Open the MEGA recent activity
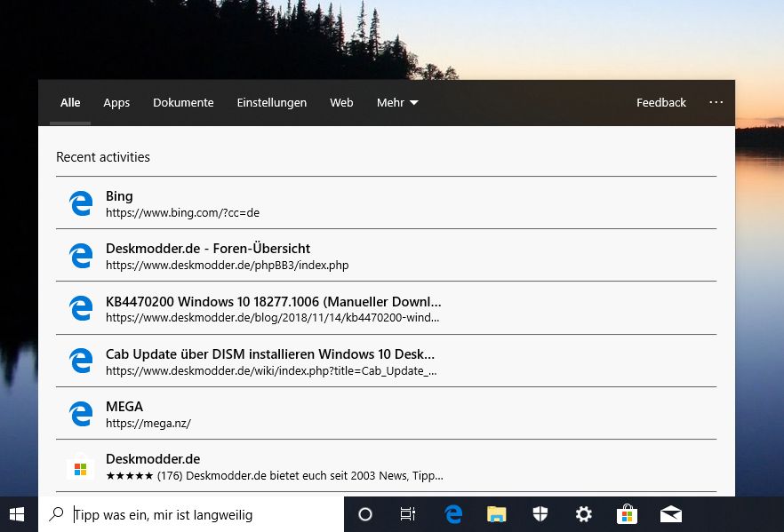784x532 pixels. click(386, 414)
